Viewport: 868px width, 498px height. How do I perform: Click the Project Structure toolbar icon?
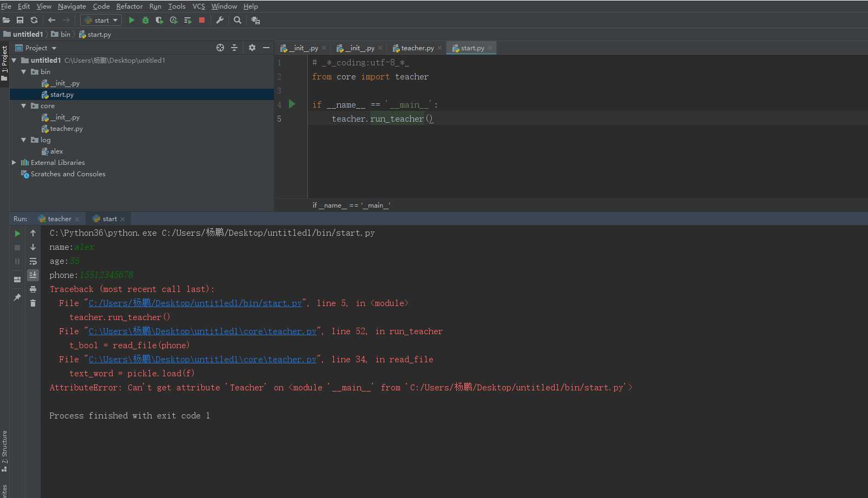255,20
